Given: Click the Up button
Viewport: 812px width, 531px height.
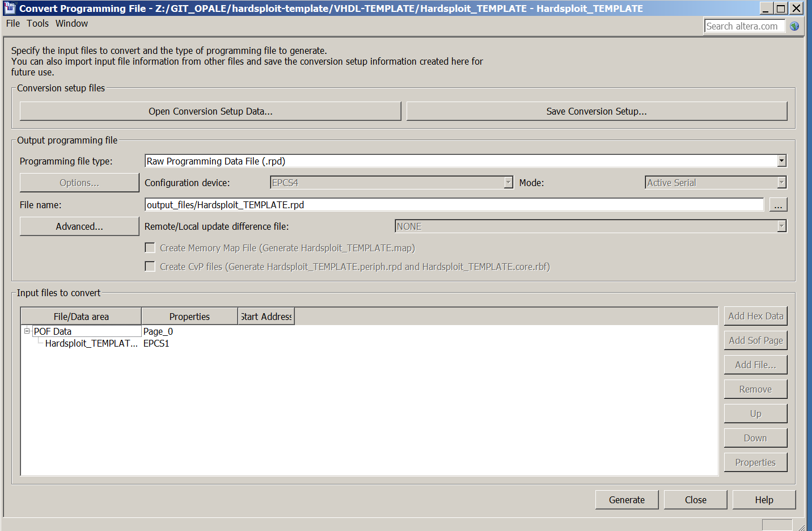Looking at the screenshot, I should [x=756, y=414].
